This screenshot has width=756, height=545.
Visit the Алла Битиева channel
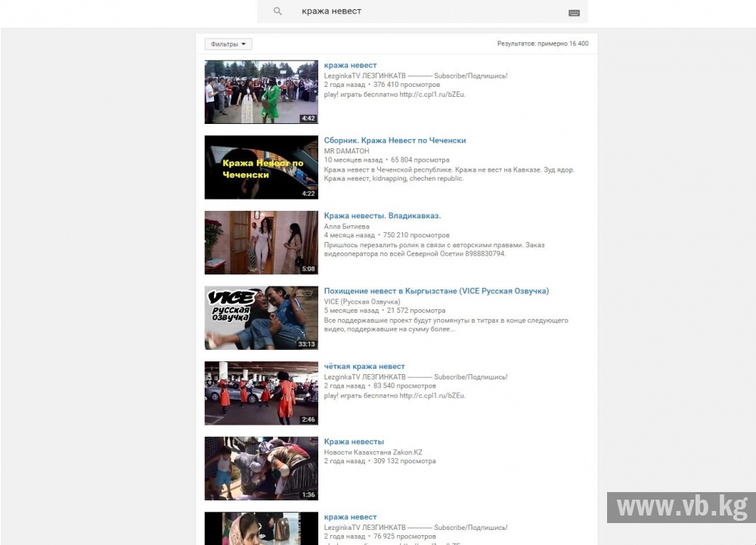(x=347, y=226)
